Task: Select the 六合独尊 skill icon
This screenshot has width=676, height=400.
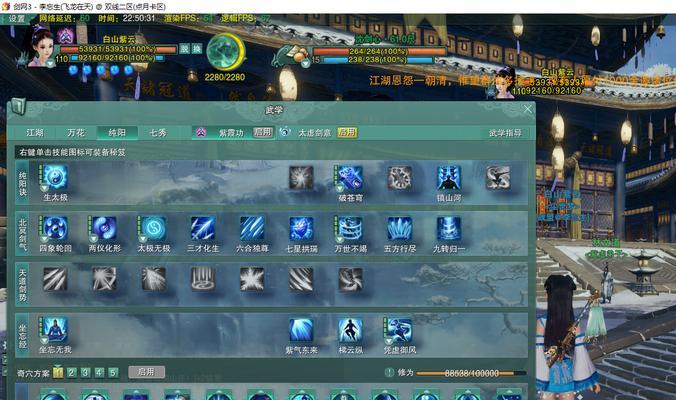Action: tap(252, 228)
